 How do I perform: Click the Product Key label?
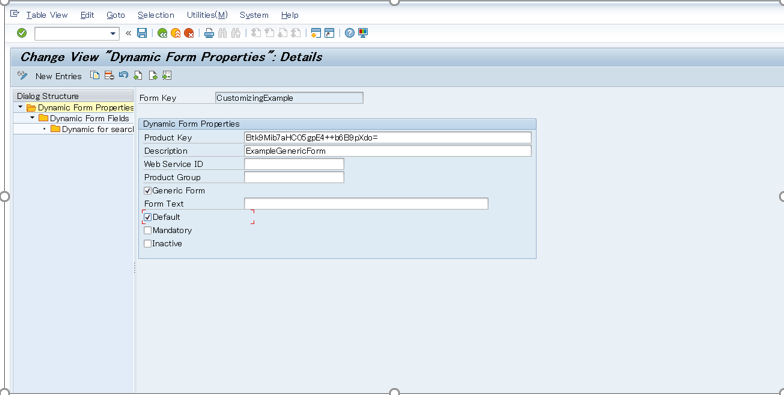coord(168,138)
